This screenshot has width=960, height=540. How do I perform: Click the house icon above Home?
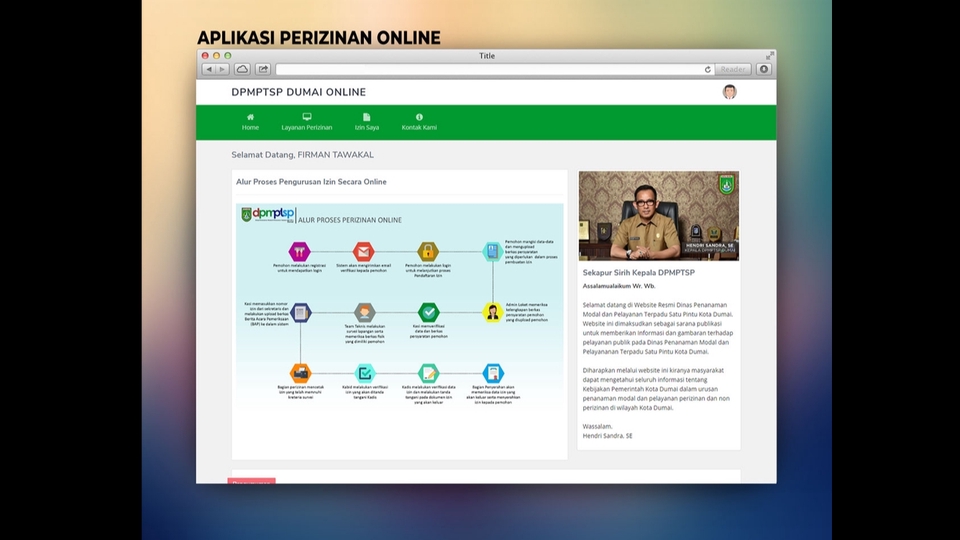tap(250, 117)
